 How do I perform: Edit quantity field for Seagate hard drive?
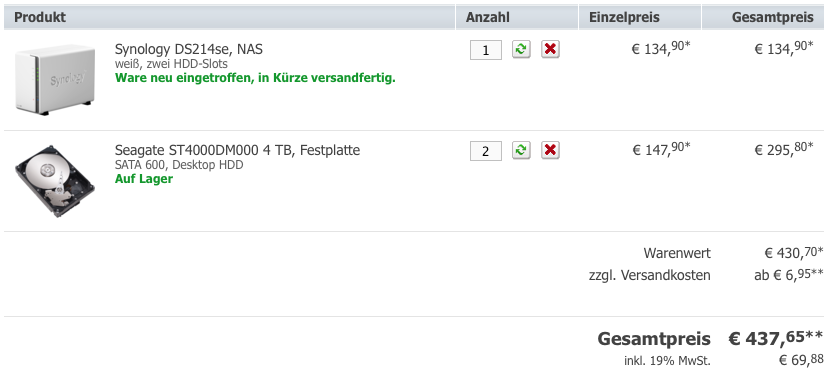click(486, 151)
